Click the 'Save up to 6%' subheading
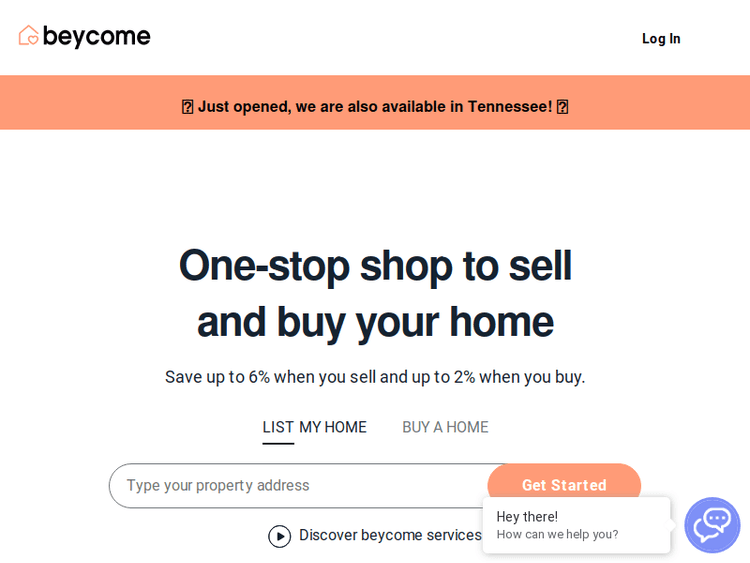The height and width of the screenshot is (563, 750). (375, 377)
